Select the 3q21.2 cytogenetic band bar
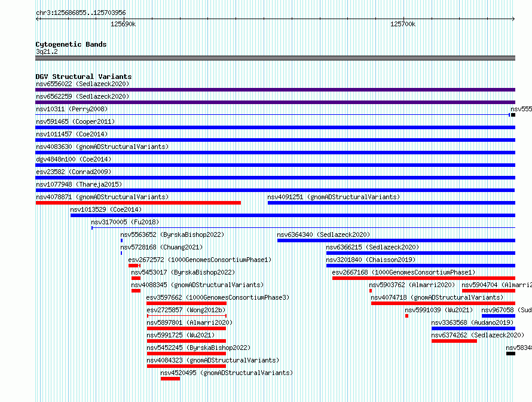Viewport: 532px width, 402px height. click(x=275, y=58)
